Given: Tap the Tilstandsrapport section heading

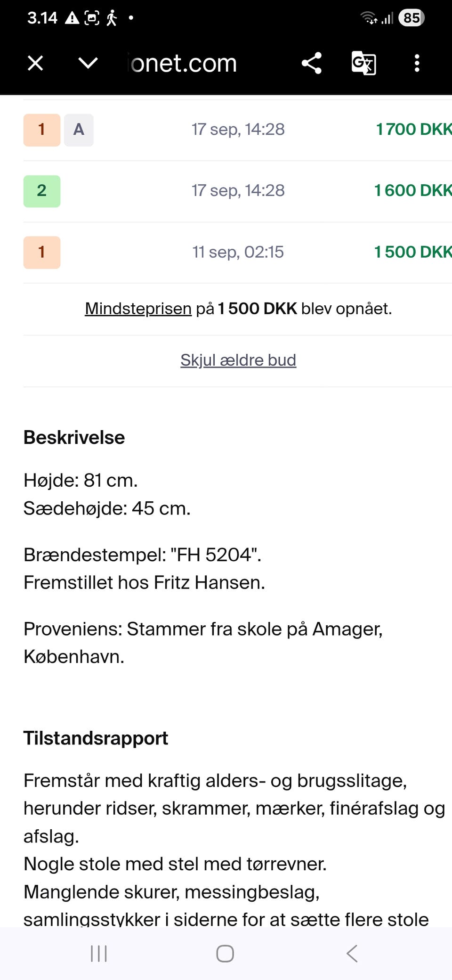Looking at the screenshot, I should pyautogui.click(x=96, y=738).
